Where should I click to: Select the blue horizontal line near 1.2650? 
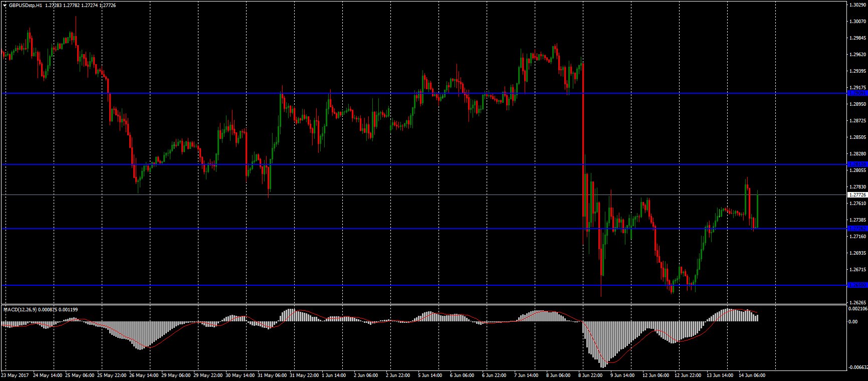(x=424, y=285)
